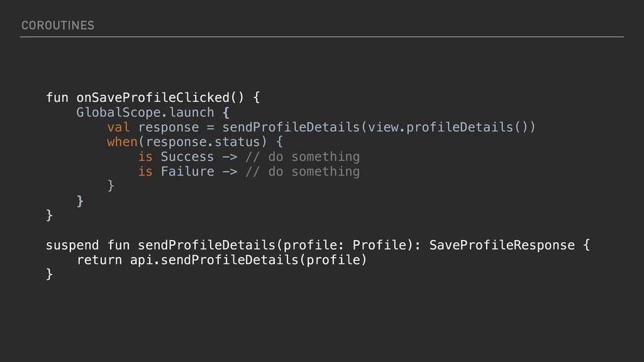Select the Failure type in the when branch
This screenshot has width=644, height=362.
tap(187, 172)
